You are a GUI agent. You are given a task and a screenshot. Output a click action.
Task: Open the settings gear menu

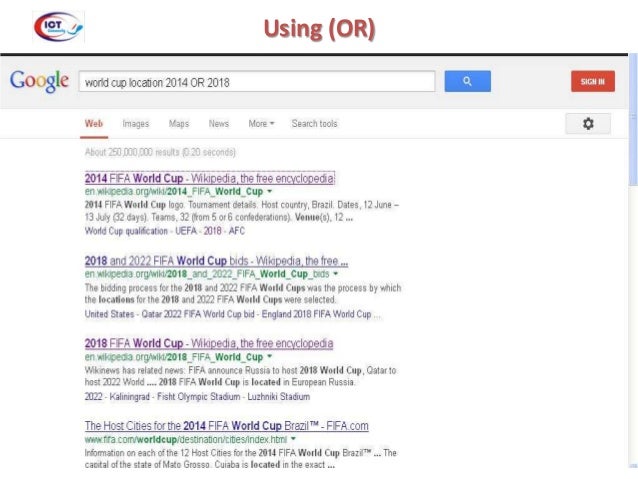coord(588,123)
